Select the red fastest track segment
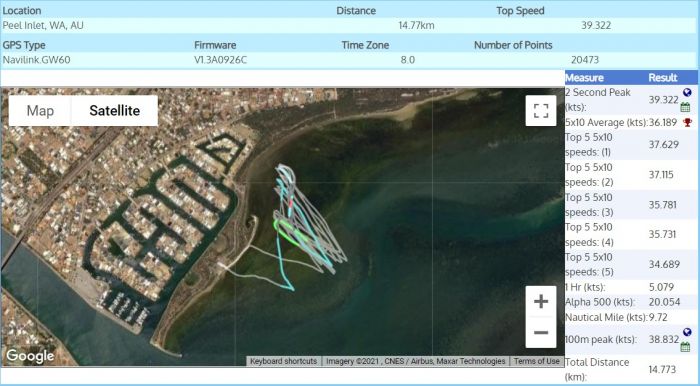700x386 pixels. 291,203
